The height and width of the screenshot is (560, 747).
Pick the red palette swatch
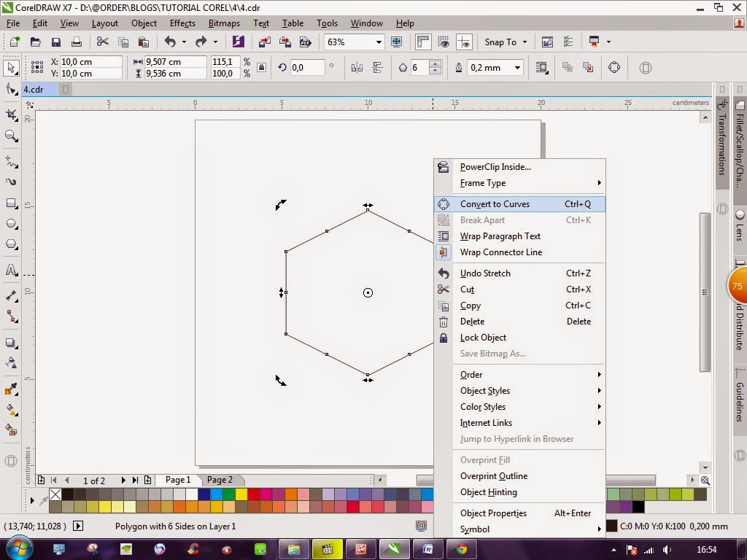[253, 495]
